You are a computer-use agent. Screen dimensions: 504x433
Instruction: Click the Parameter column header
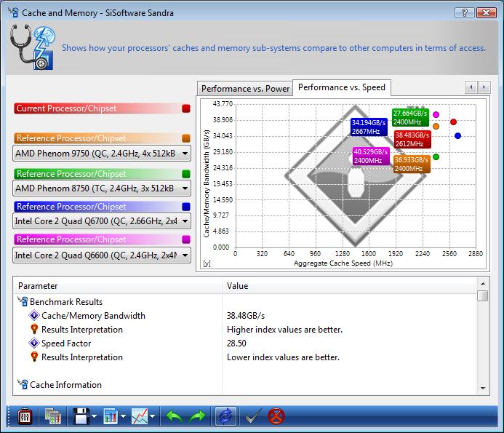click(118, 286)
